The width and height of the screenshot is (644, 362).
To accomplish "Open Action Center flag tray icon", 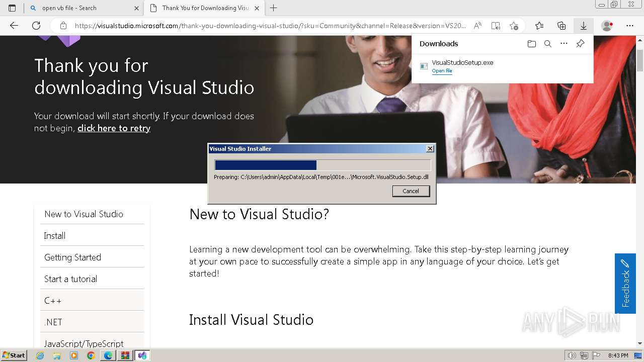I will (596, 355).
